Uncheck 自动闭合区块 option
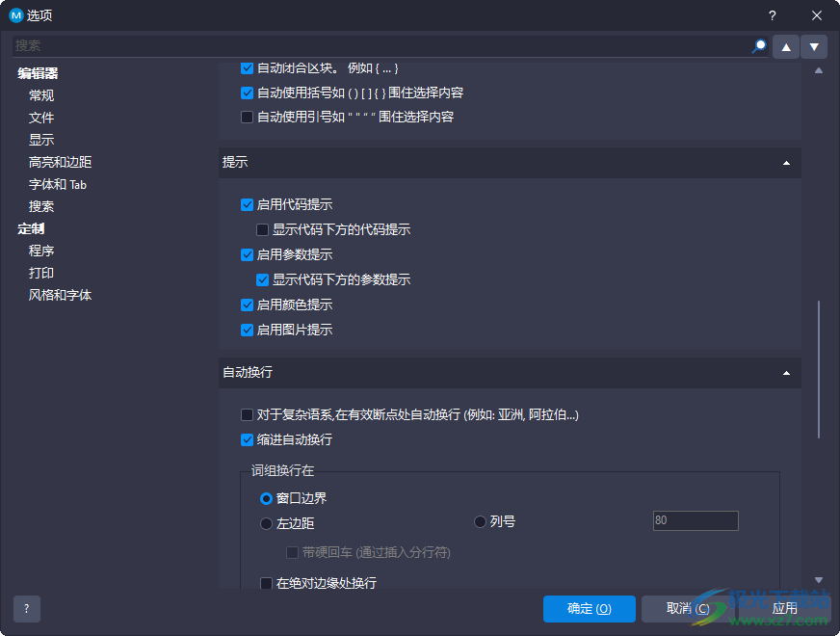Image resolution: width=840 pixels, height=636 pixels. (247, 68)
